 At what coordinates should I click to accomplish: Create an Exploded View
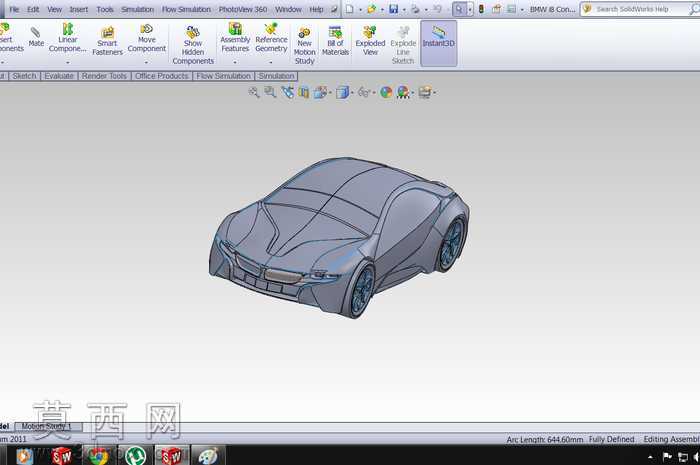(370, 41)
